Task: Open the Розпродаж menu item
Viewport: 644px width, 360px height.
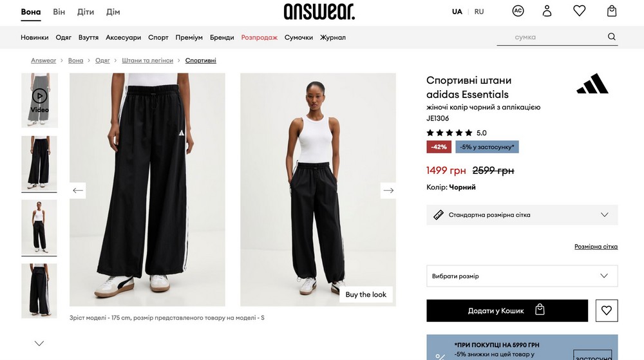Action: (x=259, y=37)
